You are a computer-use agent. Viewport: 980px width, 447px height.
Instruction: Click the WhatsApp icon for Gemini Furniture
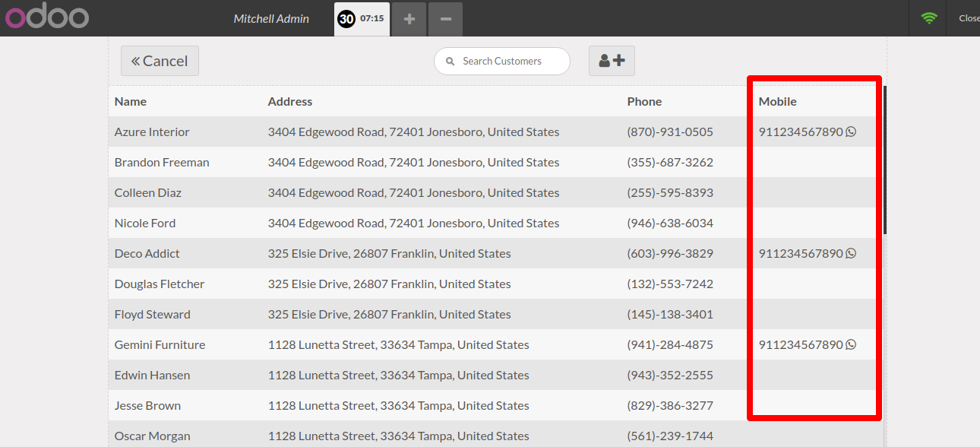[x=851, y=344]
